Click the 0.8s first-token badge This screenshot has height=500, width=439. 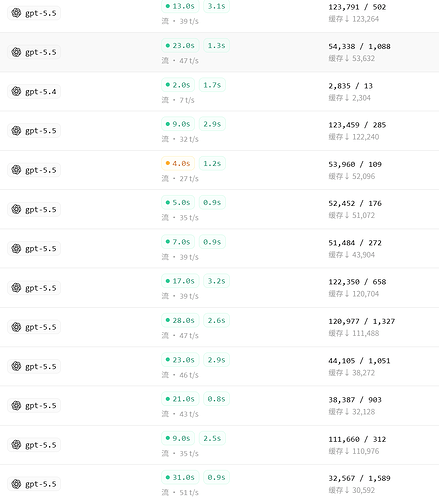(x=216, y=399)
